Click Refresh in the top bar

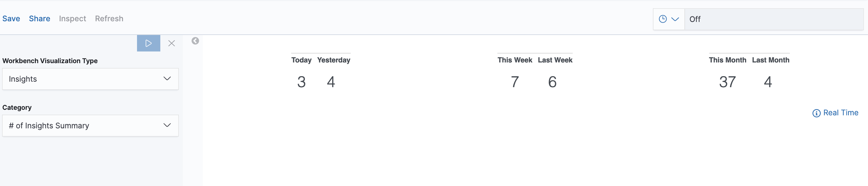click(x=109, y=19)
